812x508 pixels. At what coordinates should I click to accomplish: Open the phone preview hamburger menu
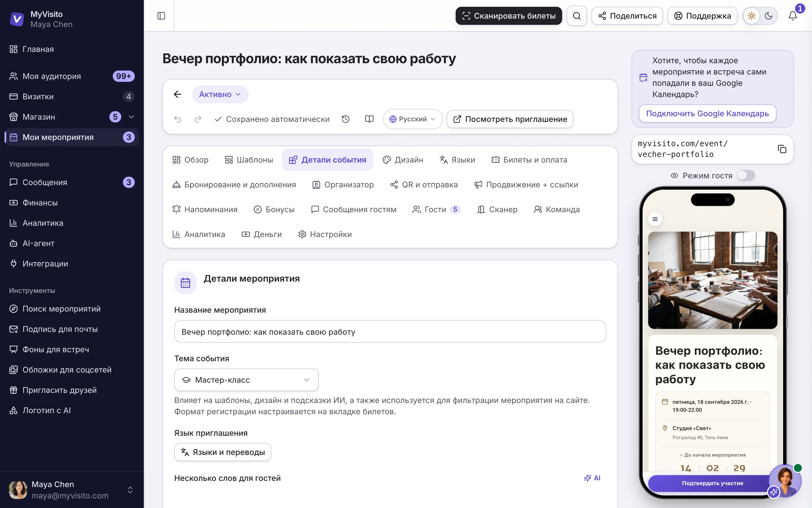coord(655,219)
